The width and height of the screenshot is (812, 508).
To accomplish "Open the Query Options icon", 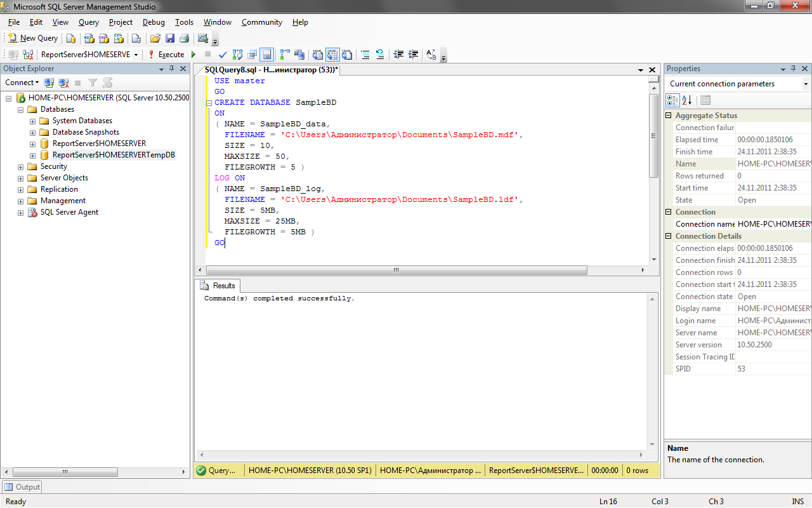I will [x=252, y=55].
